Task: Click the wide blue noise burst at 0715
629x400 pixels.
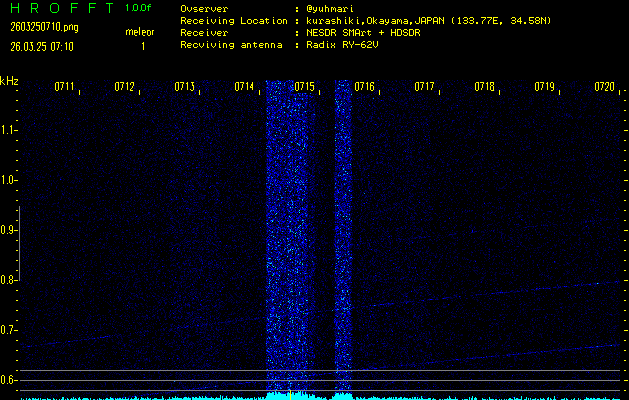Action: pos(291,240)
